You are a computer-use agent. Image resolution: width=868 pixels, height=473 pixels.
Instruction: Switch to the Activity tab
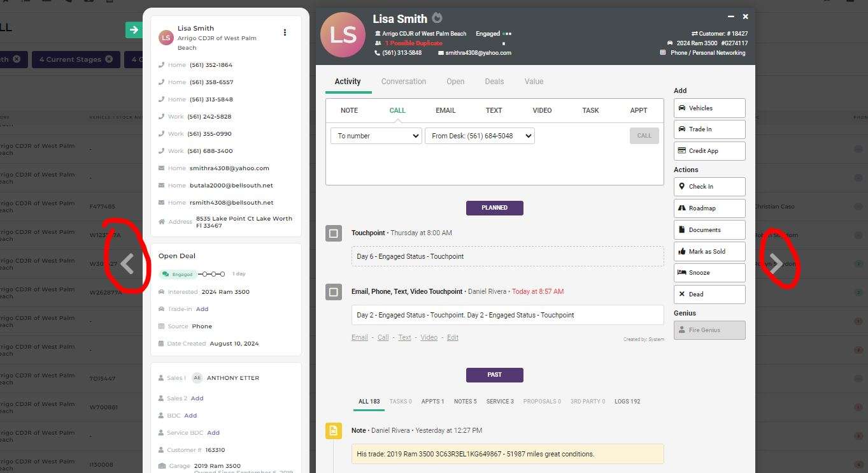[x=348, y=82]
